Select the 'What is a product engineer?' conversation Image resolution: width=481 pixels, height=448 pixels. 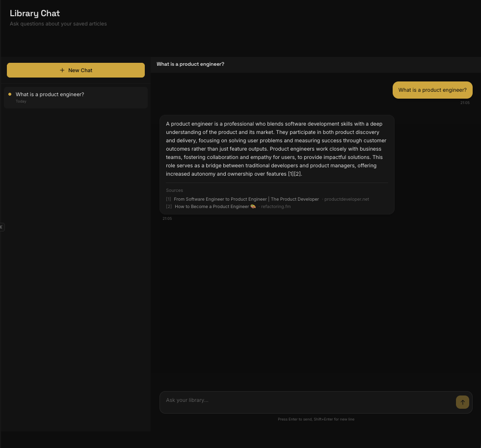(x=76, y=97)
